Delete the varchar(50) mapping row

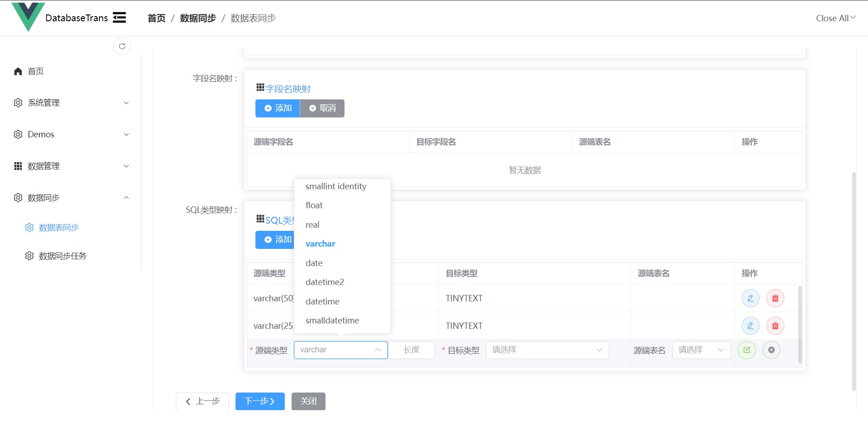pos(775,298)
